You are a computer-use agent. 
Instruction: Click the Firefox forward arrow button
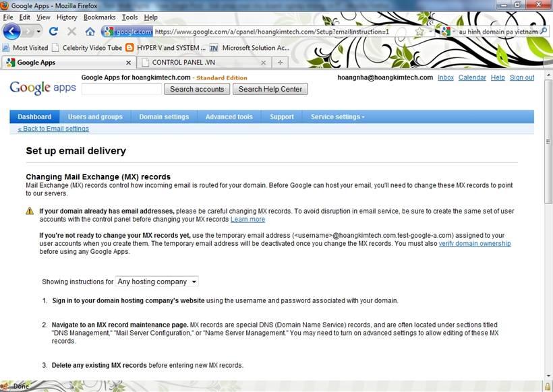28,32
